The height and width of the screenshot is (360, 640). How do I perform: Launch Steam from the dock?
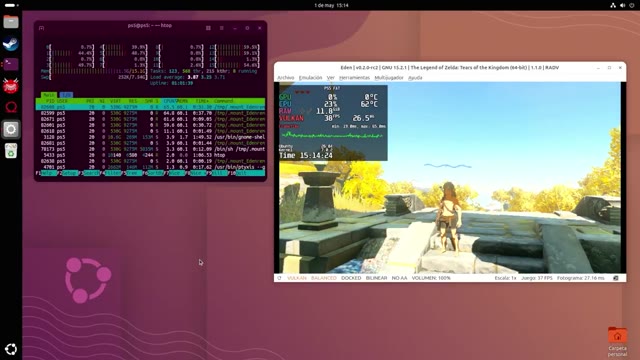click(x=11, y=43)
